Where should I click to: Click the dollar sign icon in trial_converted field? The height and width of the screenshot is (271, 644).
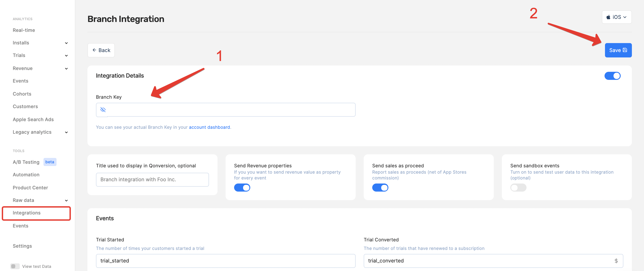pyautogui.click(x=616, y=261)
